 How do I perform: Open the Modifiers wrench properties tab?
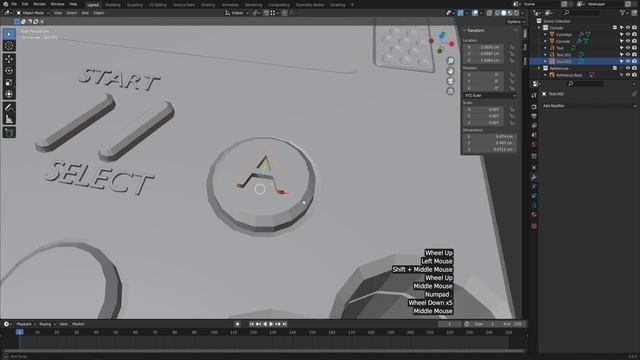tap(534, 177)
